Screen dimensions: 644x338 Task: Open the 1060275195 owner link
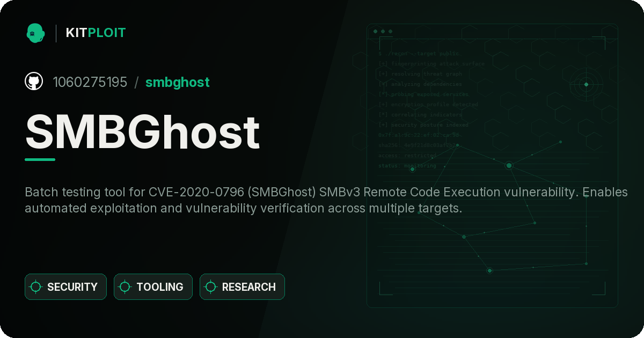point(90,82)
